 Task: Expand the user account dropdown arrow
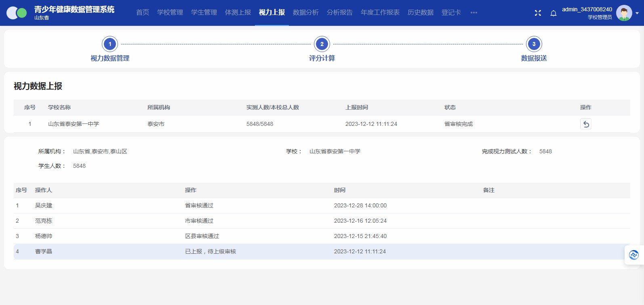click(637, 13)
